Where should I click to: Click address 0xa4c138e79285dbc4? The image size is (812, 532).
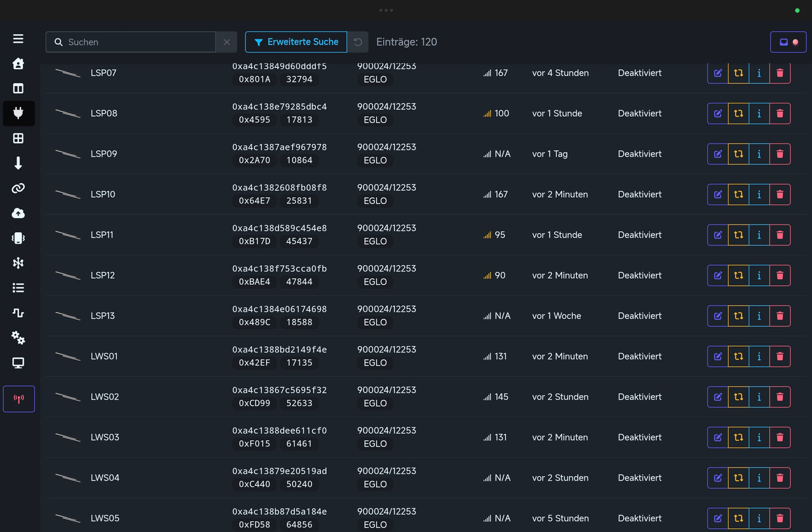pos(280,107)
